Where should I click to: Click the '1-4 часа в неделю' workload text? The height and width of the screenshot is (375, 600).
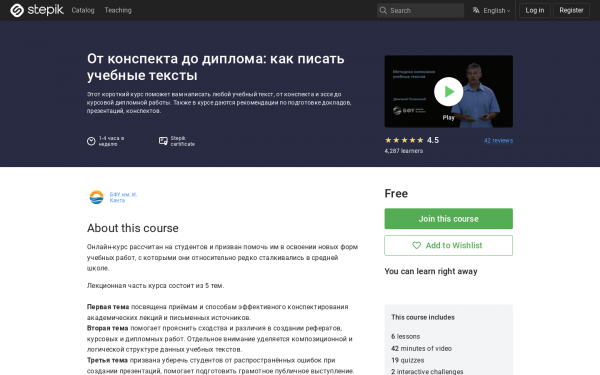(x=111, y=141)
